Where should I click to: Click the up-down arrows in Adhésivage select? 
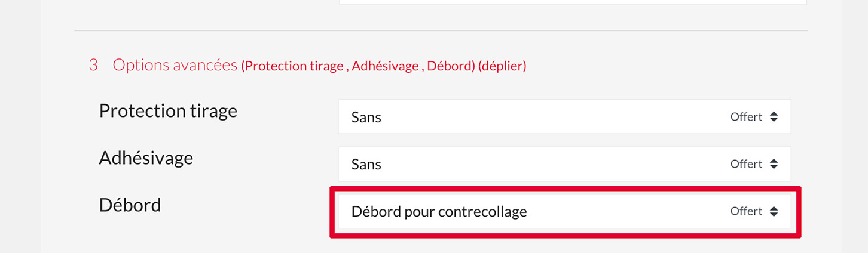774,164
